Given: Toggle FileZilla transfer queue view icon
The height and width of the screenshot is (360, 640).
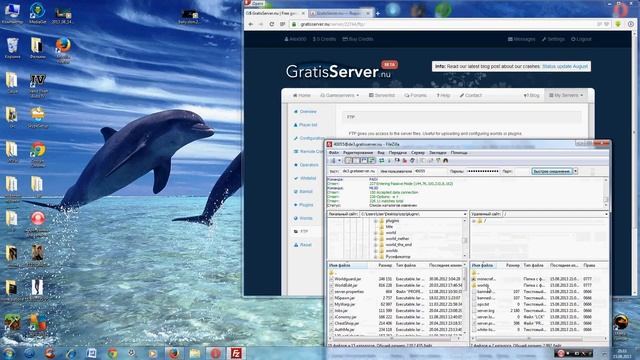Looking at the screenshot, I should click(x=372, y=161).
